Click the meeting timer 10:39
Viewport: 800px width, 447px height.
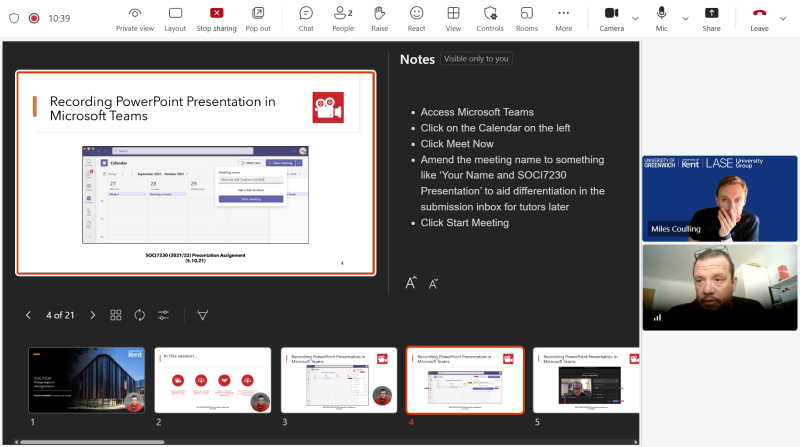[59, 18]
